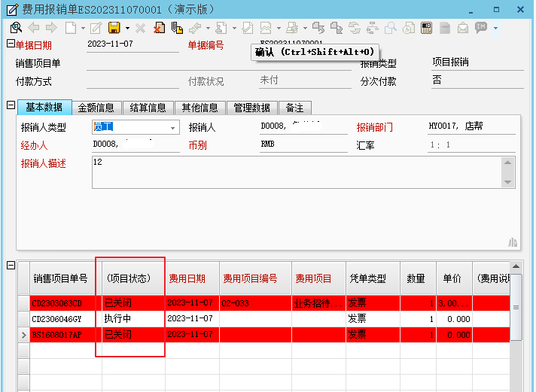Click the edit pencil icon in toolbar
This screenshot has width=536, height=392.
[96, 28]
